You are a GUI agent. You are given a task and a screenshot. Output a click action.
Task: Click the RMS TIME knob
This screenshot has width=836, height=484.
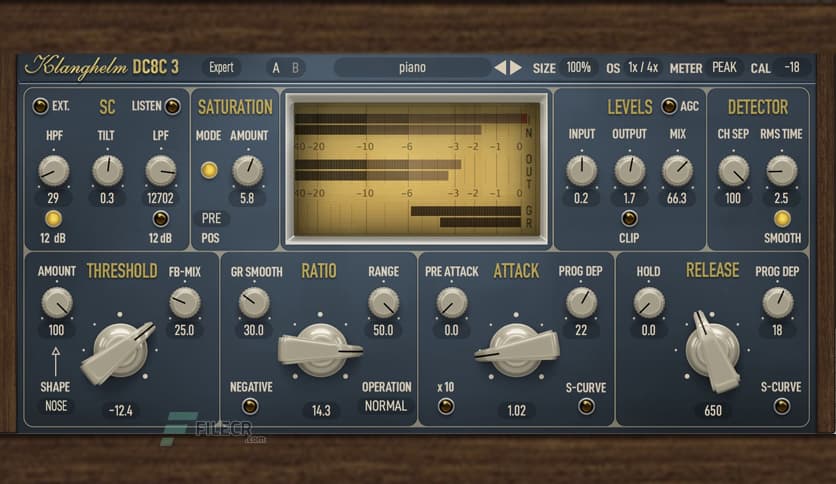click(781, 171)
